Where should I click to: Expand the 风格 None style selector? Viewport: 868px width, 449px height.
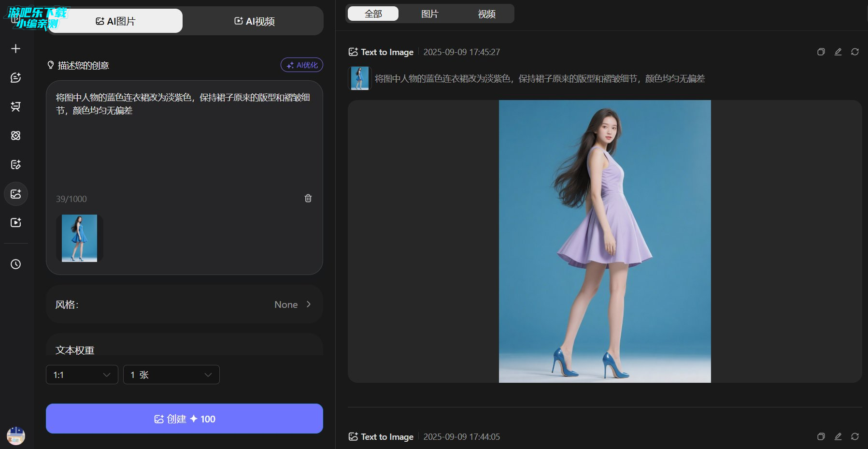pyautogui.click(x=185, y=304)
